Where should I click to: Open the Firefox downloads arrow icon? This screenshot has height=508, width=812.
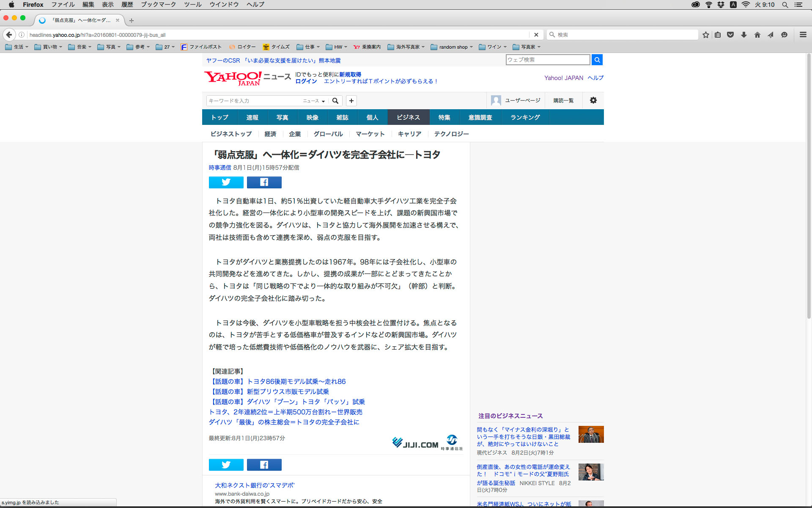pyautogui.click(x=743, y=35)
